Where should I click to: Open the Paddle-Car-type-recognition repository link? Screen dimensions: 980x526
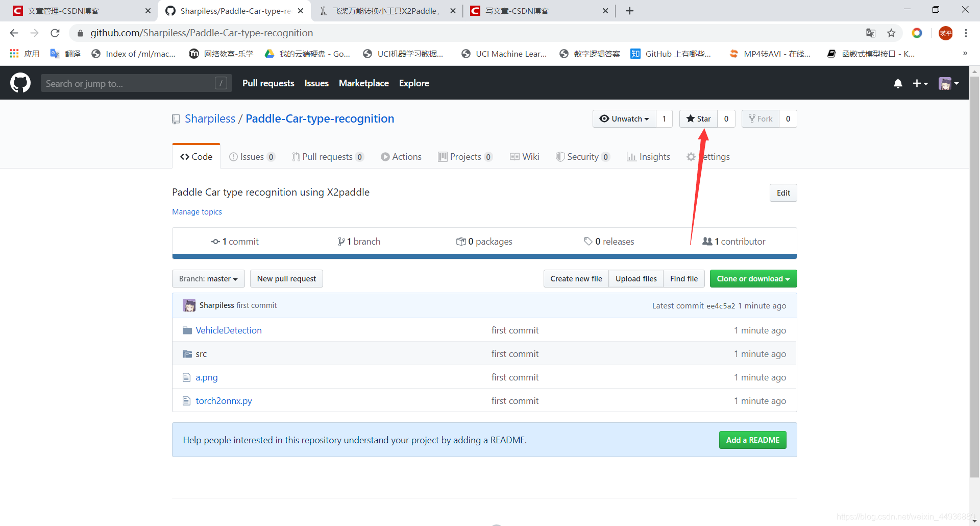[320, 118]
